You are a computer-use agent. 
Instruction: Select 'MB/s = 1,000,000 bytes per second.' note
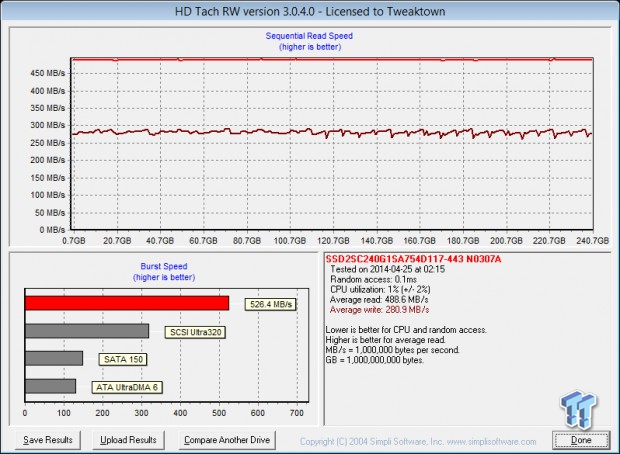393,350
